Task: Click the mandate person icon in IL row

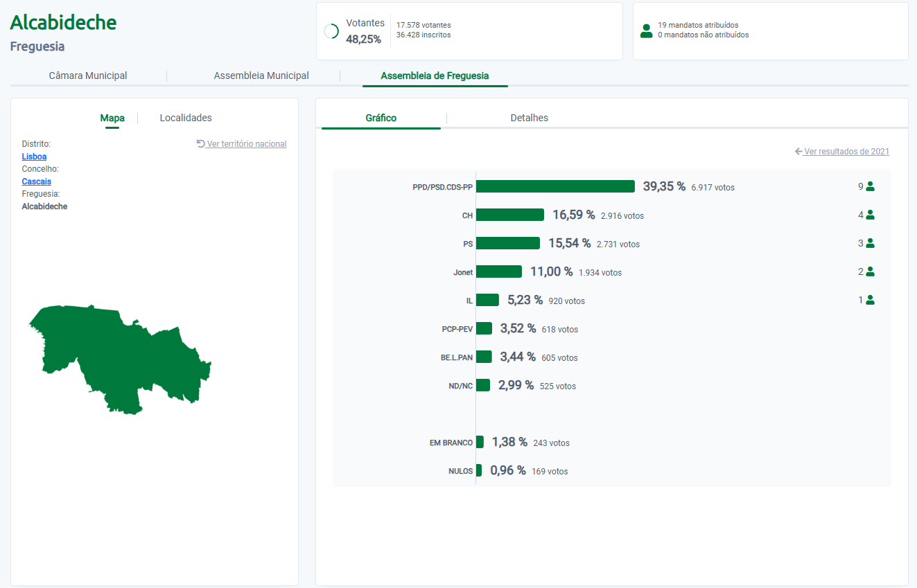Action: (870, 300)
